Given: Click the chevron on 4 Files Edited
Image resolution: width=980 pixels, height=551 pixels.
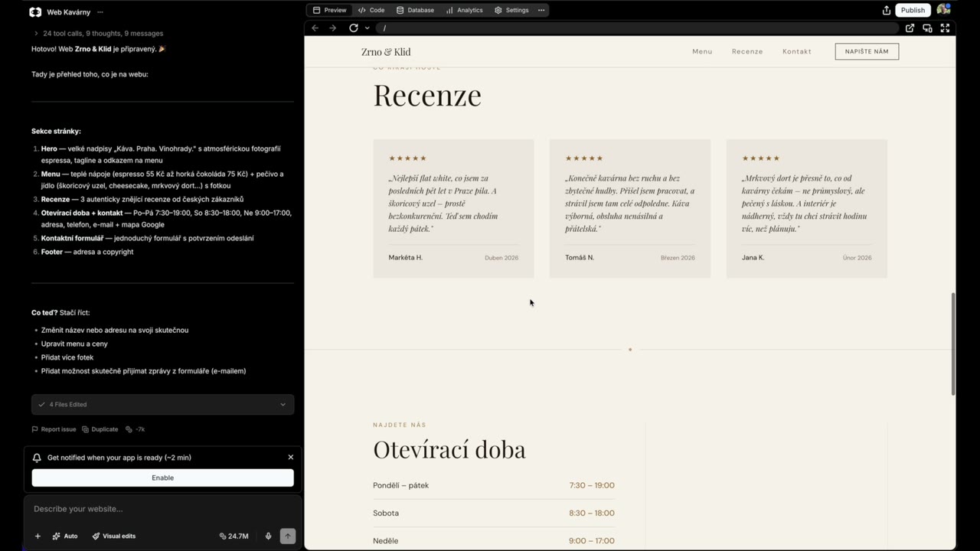Looking at the screenshot, I should 283,404.
